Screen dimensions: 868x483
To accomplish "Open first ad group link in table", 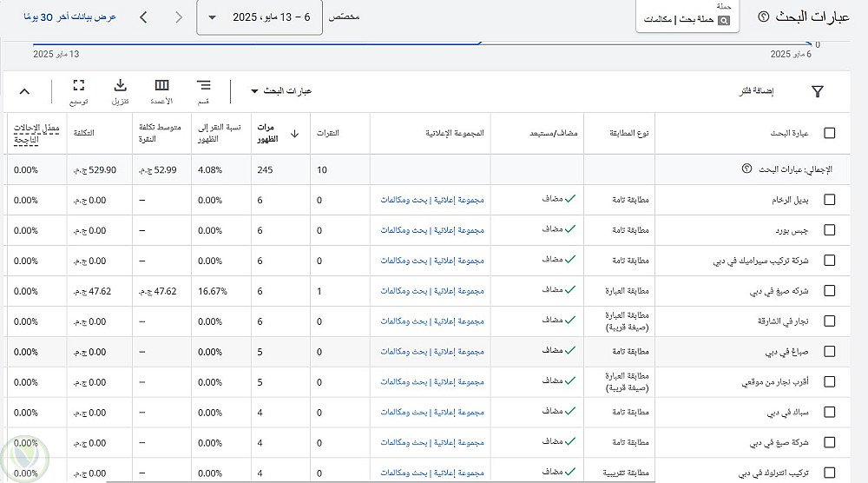I will point(432,200).
